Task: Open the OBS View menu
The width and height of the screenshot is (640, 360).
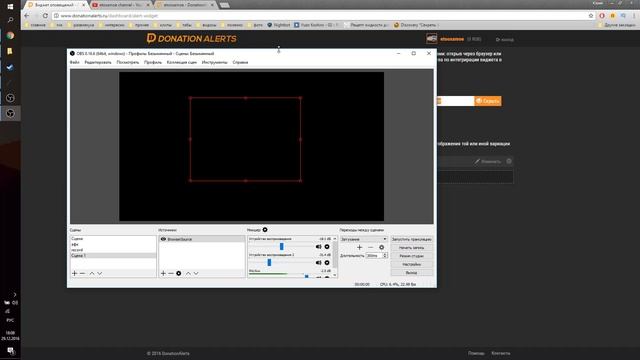Action: pyautogui.click(x=128, y=62)
